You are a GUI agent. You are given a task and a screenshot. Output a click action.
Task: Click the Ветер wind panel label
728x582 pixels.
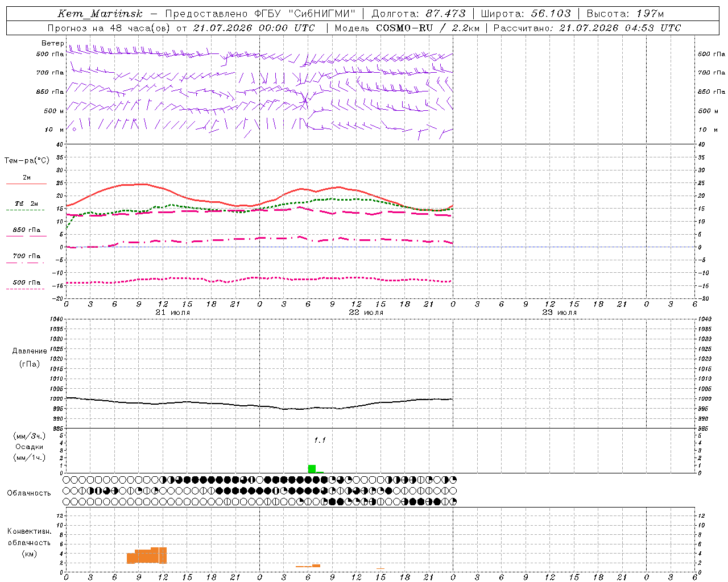[x=52, y=43]
